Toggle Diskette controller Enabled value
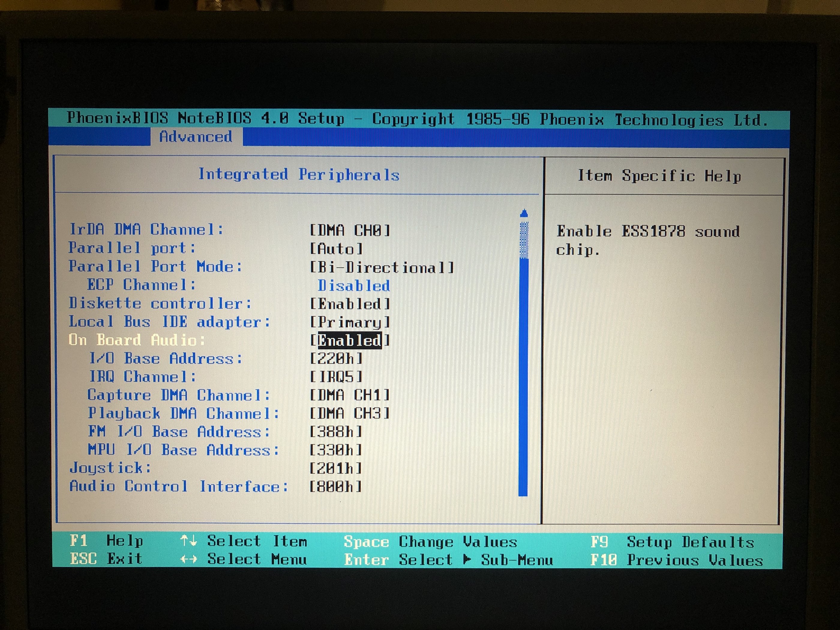This screenshot has height=630, width=840. 350,304
